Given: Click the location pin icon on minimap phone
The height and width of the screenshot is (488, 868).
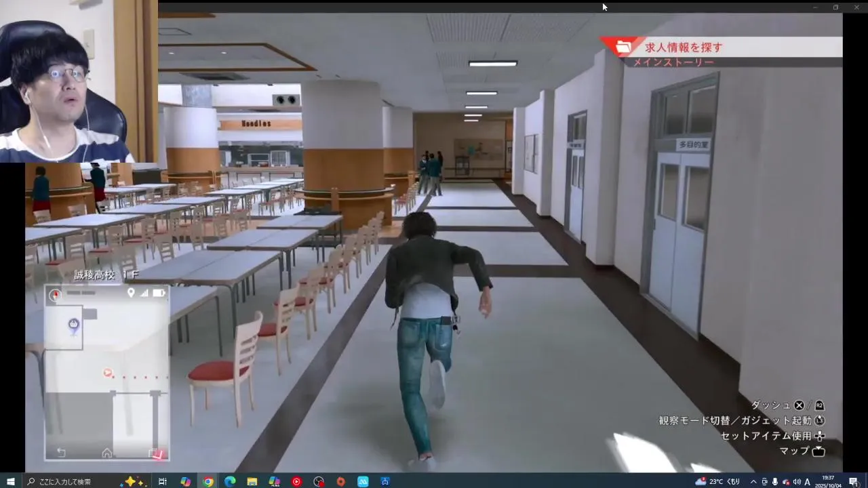Looking at the screenshot, I should coord(131,293).
